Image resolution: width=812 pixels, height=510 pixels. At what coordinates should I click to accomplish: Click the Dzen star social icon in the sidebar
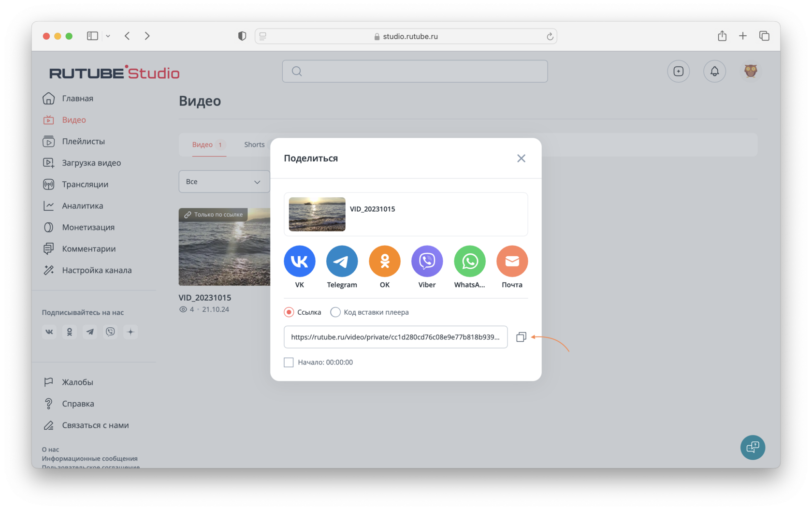[x=130, y=332]
